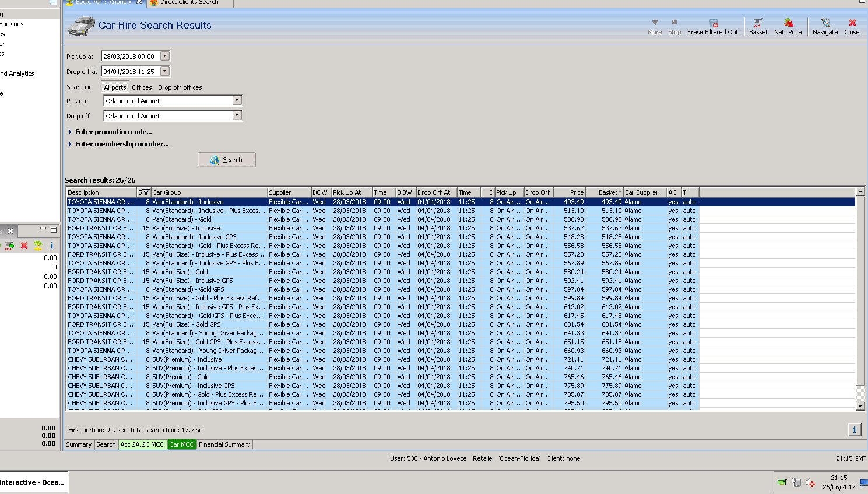This screenshot has width=868, height=494.
Task: Switch to the Book. ref. tab
Action: tap(104, 3)
